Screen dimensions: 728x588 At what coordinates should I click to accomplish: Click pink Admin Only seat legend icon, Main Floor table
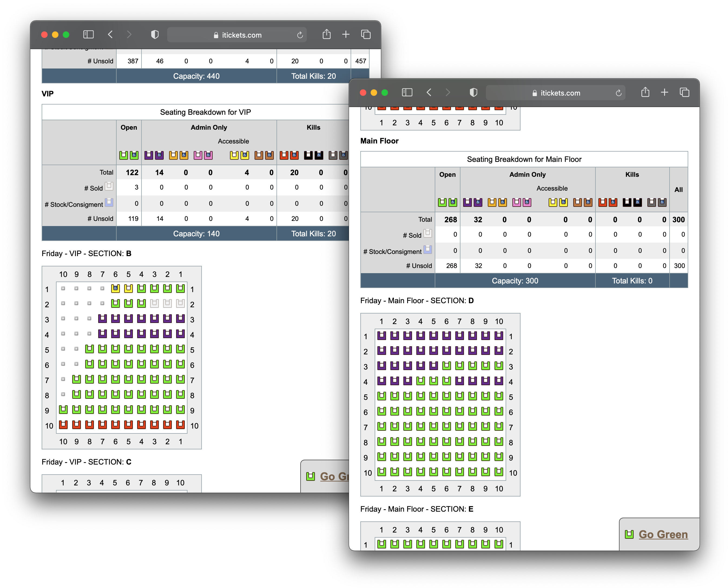click(516, 202)
